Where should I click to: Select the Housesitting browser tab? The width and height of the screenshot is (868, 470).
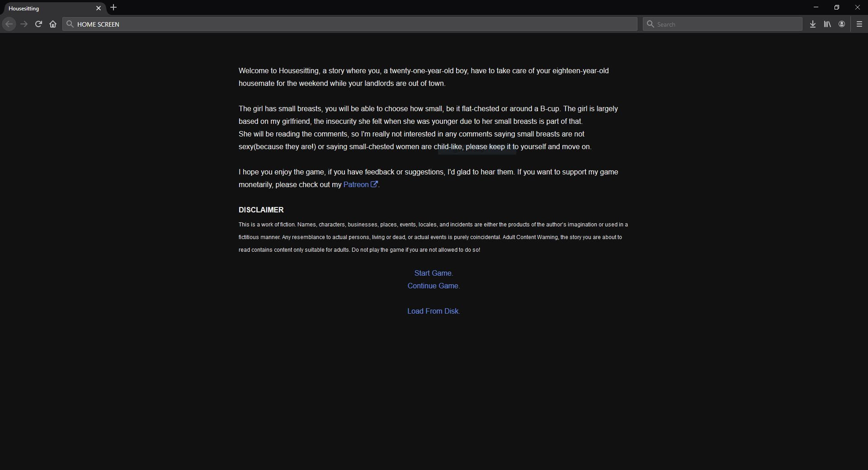45,8
